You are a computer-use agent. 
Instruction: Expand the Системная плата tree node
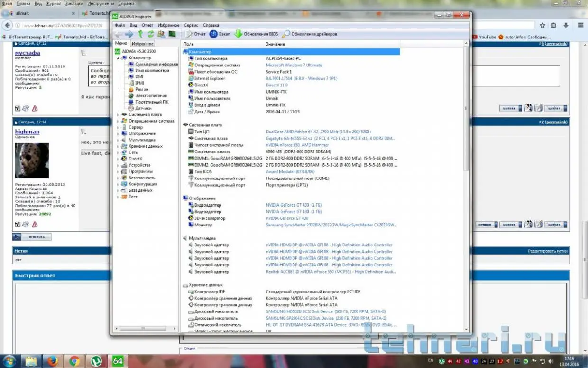pos(118,115)
